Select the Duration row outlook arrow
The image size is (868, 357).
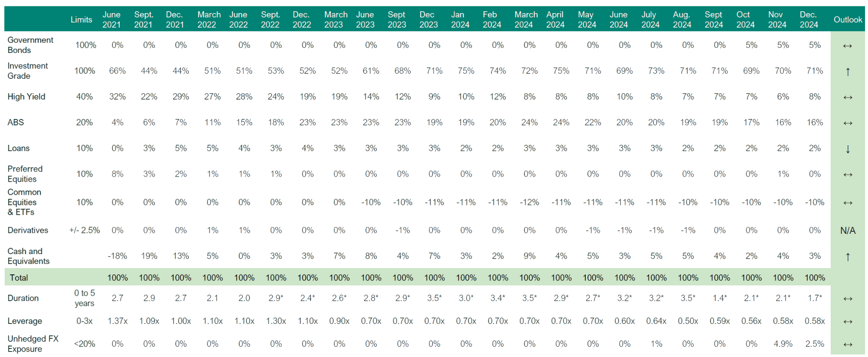848,299
